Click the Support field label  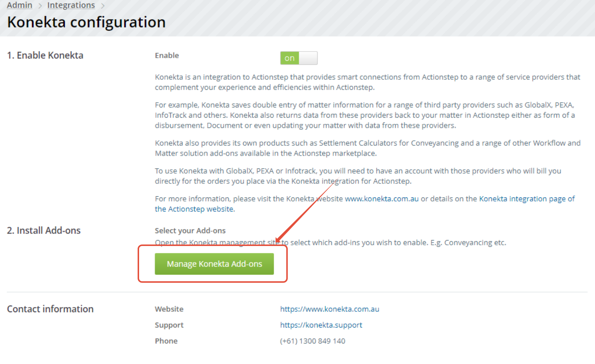coord(169,325)
